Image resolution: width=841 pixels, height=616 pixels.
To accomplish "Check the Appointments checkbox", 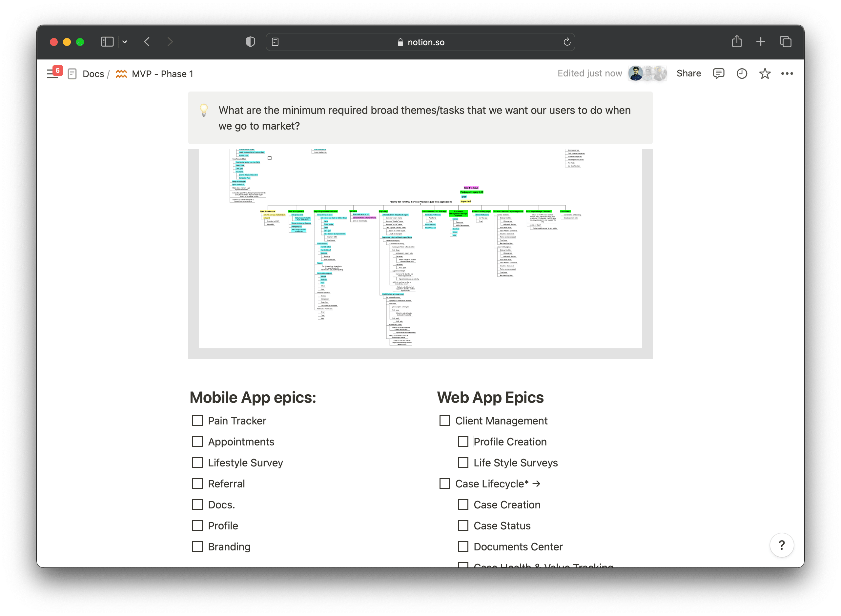I will (x=197, y=441).
